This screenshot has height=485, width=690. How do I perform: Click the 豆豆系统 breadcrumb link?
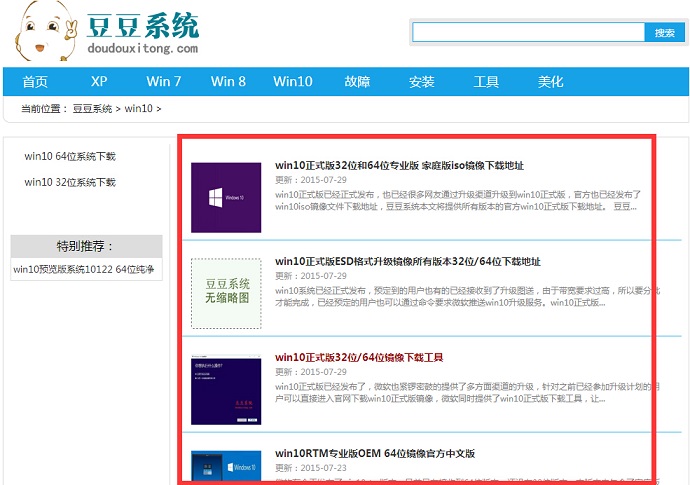[x=92, y=109]
